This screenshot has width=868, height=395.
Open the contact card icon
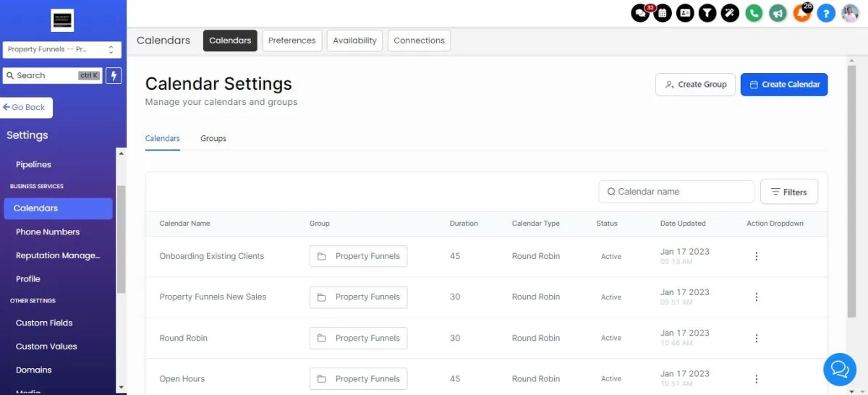pyautogui.click(x=685, y=13)
